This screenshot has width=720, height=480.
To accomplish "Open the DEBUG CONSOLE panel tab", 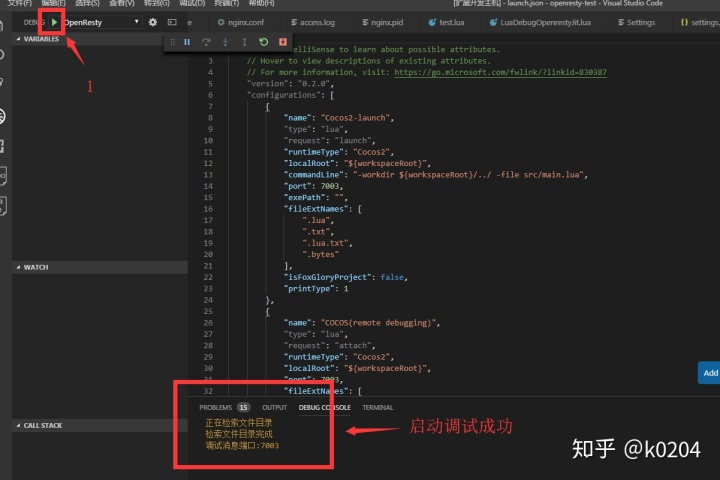I will click(324, 407).
